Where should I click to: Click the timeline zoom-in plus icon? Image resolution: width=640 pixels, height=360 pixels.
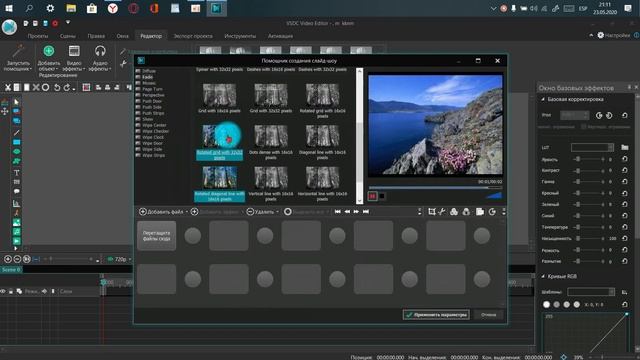[x=7, y=259]
